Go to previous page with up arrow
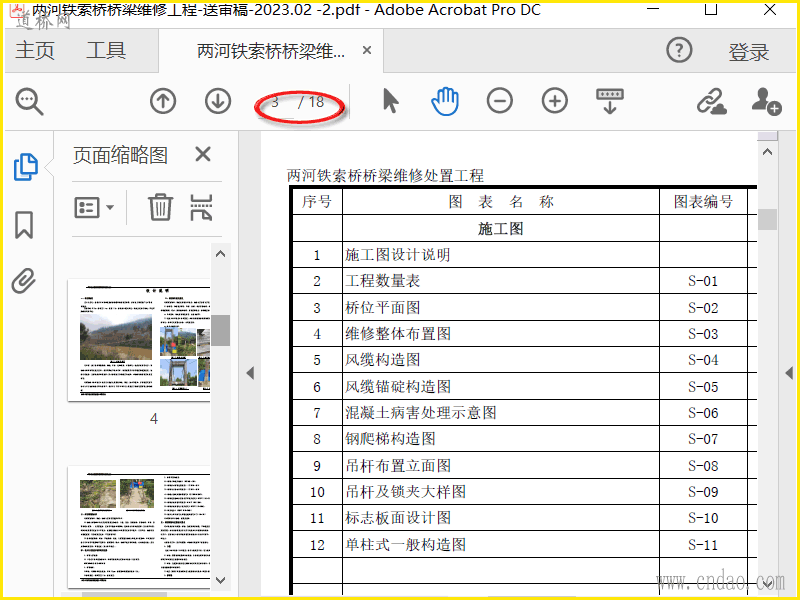Image resolution: width=800 pixels, height=600 pixels. (x=163, y=101)
